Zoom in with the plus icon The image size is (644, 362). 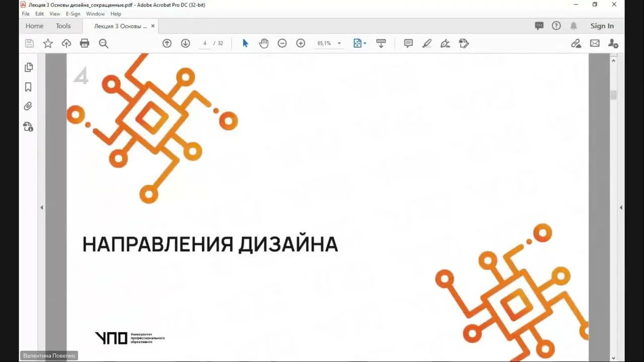point(301,43)
